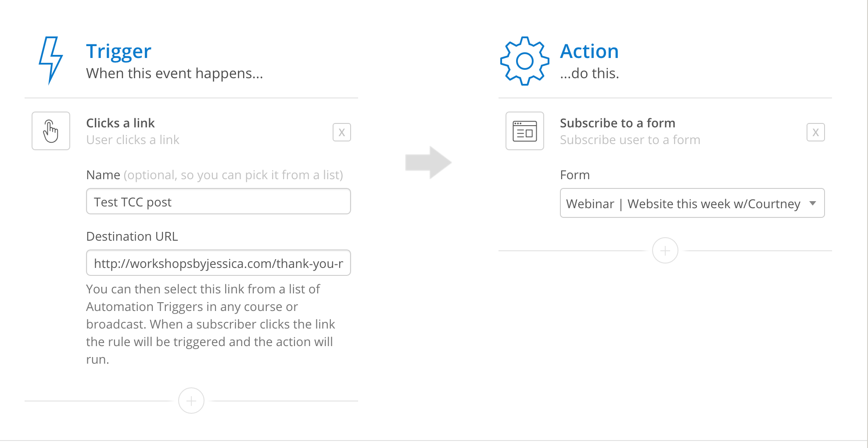Add another trigger with the plus circle
Image resolution: width=868 pixels, height=448 pixels.
click(x=191, y=401)
